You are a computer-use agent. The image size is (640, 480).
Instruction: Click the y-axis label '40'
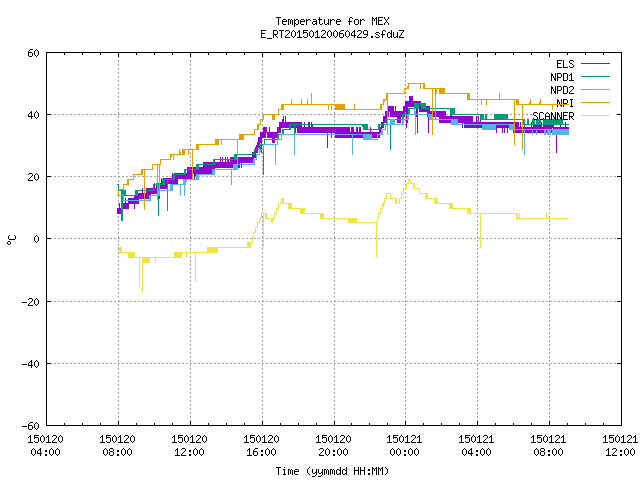pyautogui.click(x=33, y=115)
